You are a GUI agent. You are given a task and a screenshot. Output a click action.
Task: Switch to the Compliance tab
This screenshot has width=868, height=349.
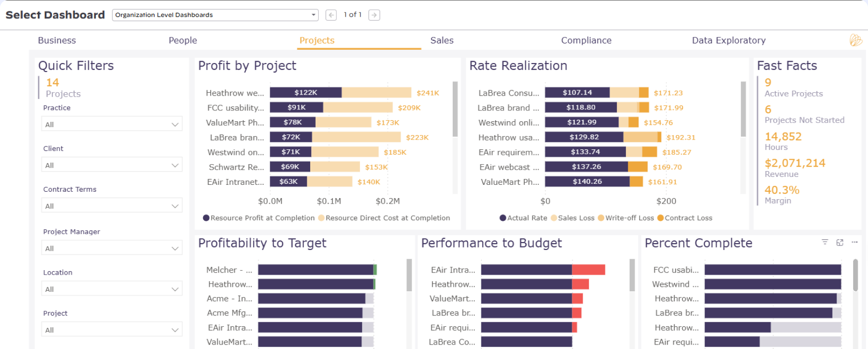tap(586, 40)
